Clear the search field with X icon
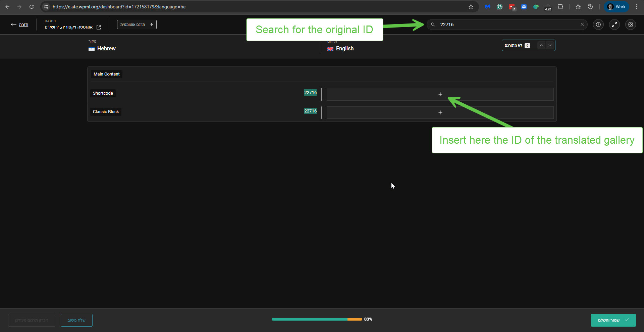The height and width of the screenshot is (332, 644). pyautogui.click(x=582, y=25)
